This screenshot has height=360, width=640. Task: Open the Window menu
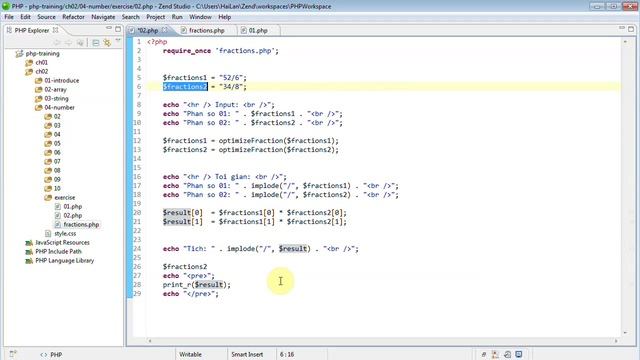(200, 17)
